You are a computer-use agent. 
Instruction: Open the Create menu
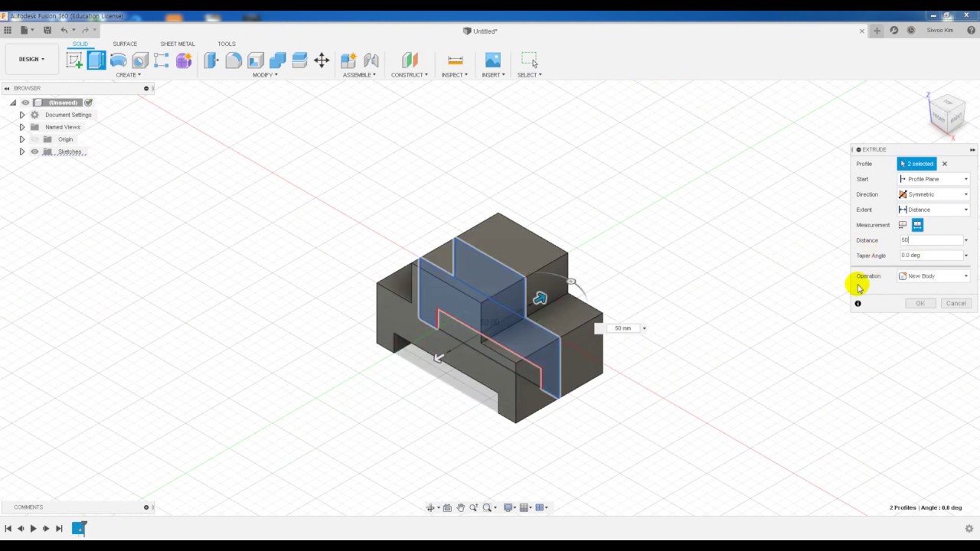[128, 75]
